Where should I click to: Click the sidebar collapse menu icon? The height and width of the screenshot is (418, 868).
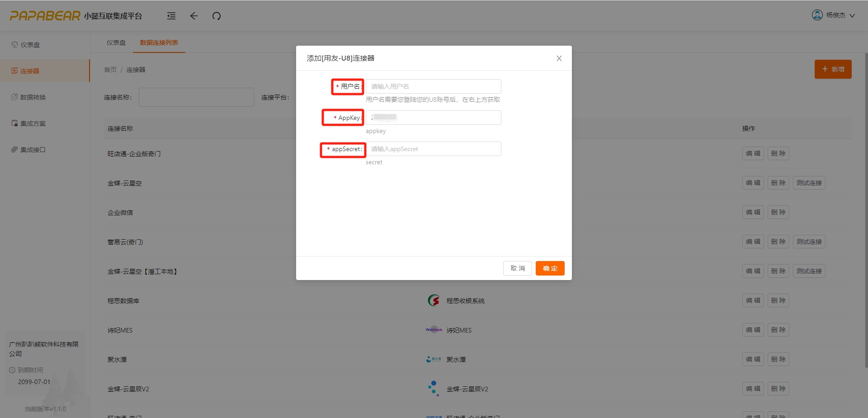pos(171,16)
